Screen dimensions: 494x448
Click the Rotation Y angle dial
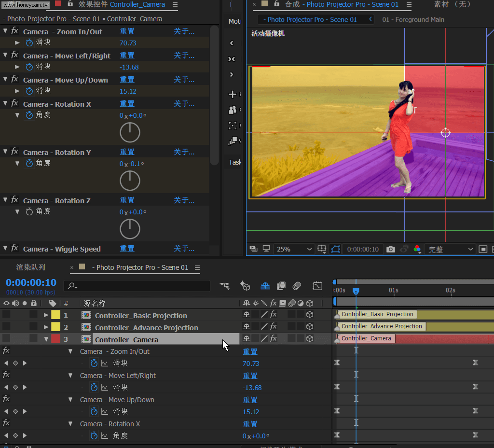pyautogui.click(x=130, y=181)
